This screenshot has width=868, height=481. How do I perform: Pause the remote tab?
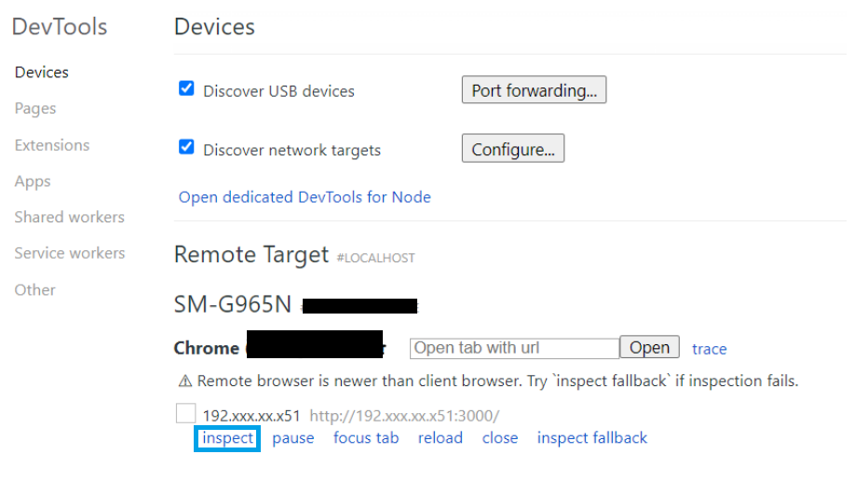(x=292, y=438)
